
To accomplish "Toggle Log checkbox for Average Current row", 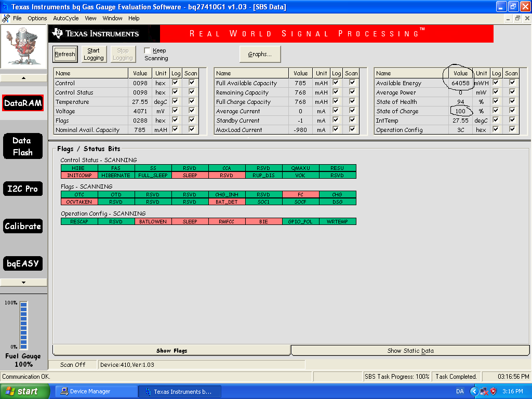I will pos(336,111).
